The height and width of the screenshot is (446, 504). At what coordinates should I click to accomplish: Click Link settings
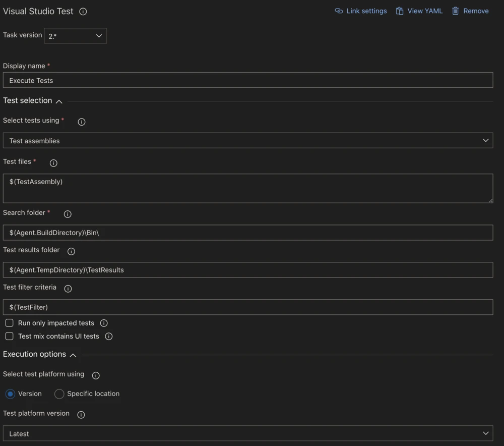(361, 11)
